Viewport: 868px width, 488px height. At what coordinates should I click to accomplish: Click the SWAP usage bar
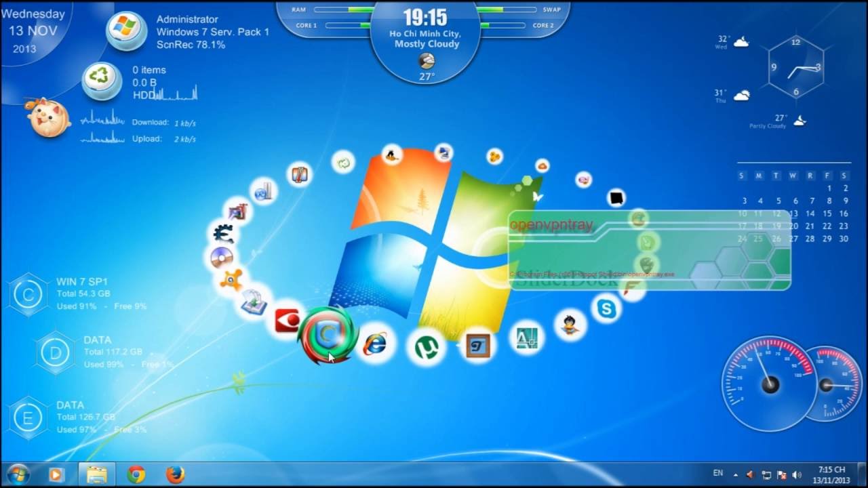pos(507,9)
